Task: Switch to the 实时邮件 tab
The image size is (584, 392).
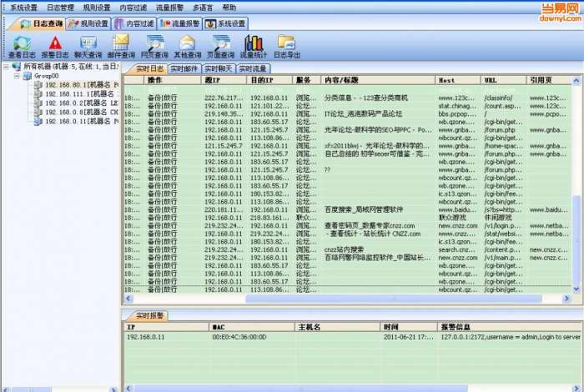Action: (x=184, y=69)
